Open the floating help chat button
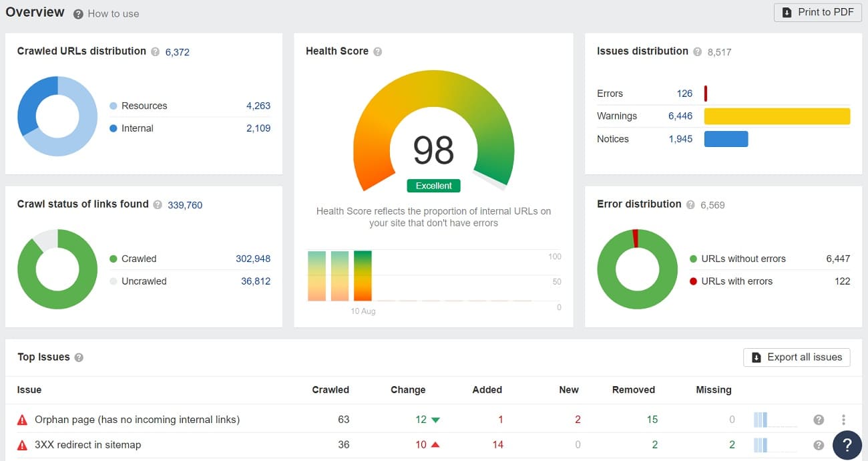868x461 pixels. [847, 444]
